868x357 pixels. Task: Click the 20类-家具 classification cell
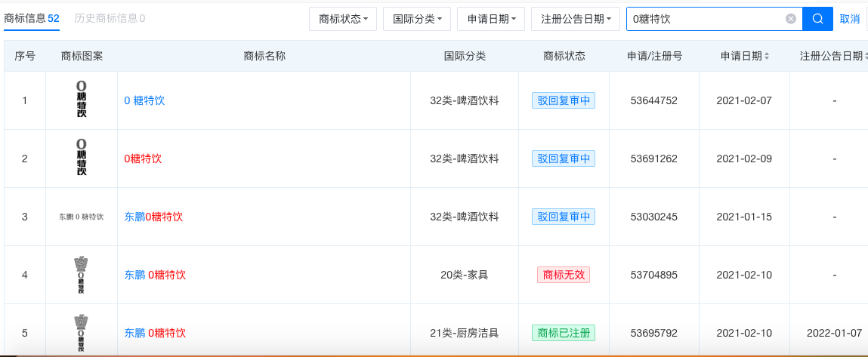point(465,275)
